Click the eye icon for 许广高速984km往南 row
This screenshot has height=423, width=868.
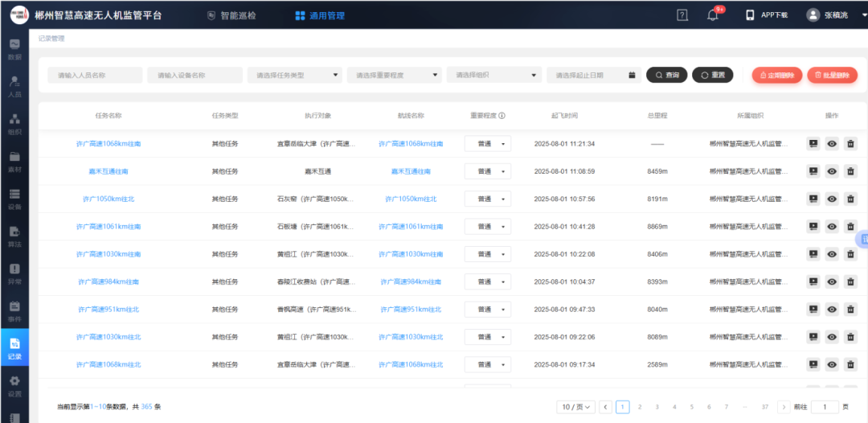tap(832, 281)
